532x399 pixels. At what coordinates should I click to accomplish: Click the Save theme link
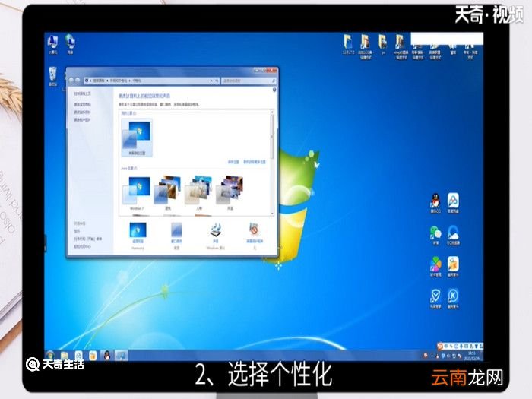[x=233, y=162]
